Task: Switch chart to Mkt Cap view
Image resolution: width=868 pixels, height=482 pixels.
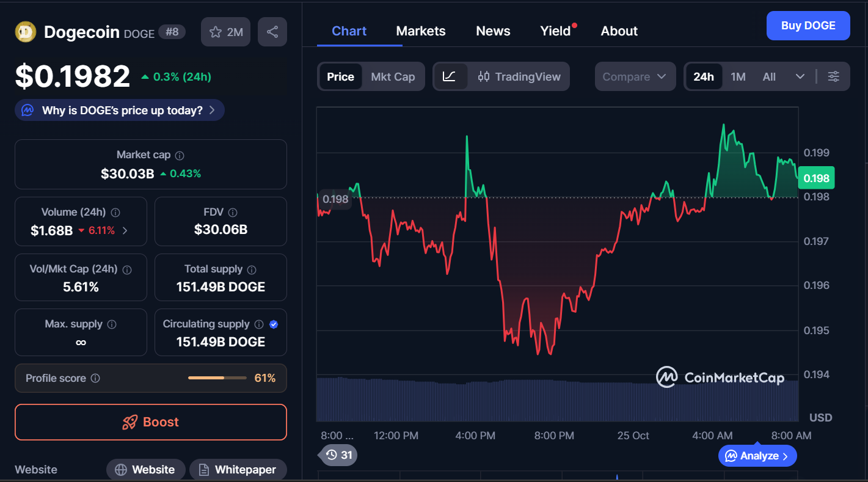Action: 393,76
